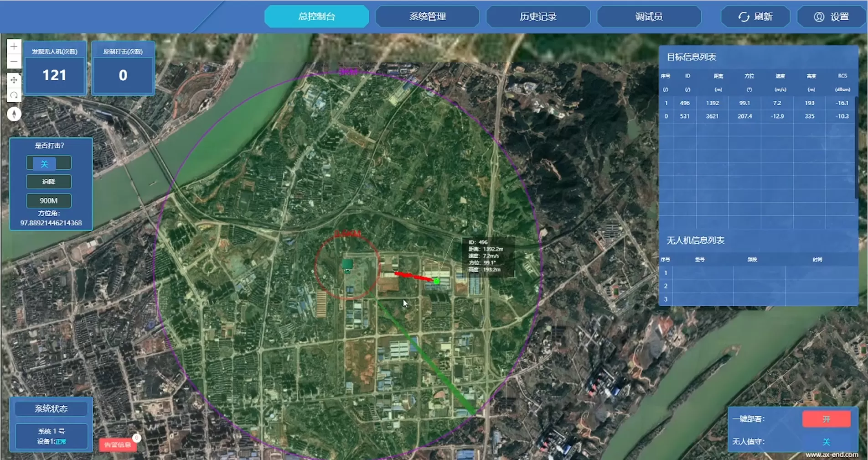
Task: Open 设置 settings in the top bar
Action: click(831, 17)
